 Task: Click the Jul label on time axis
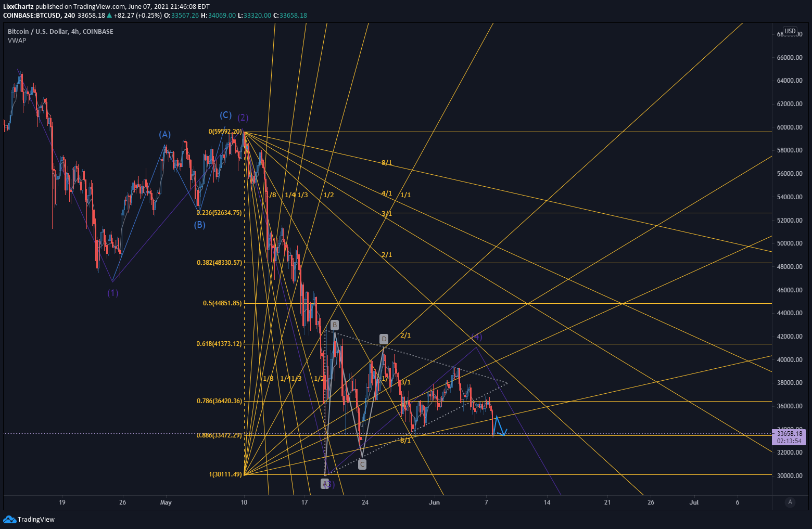point(694,502)
